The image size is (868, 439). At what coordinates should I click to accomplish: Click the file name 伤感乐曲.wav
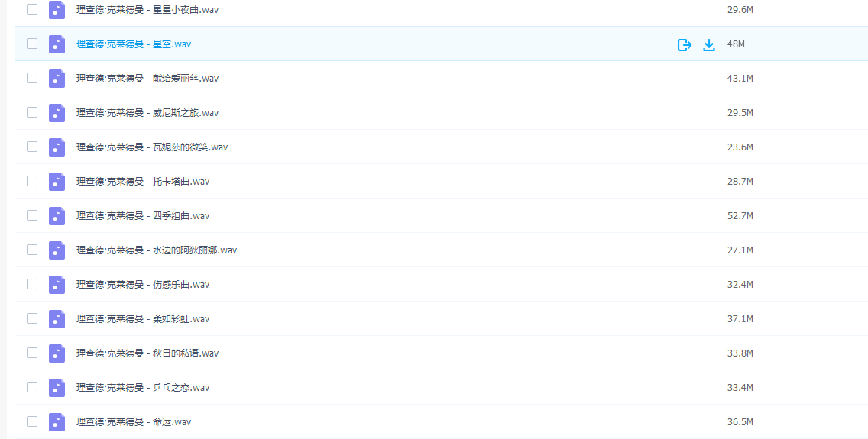(x=143, y=284)
